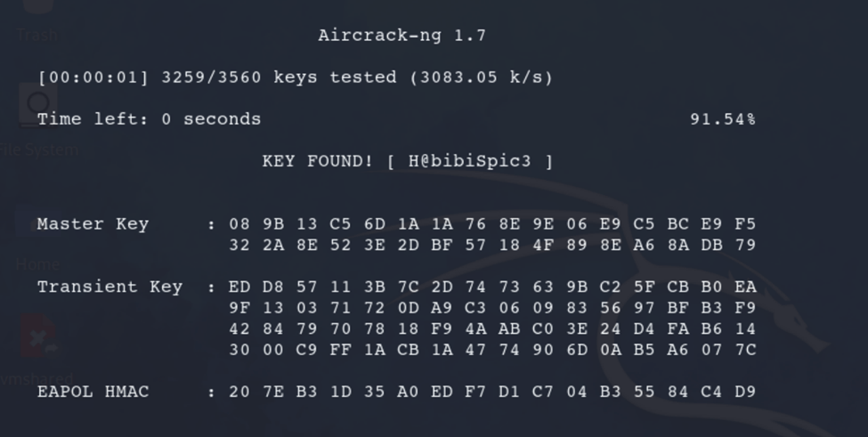Click the 91.54% progress percentage

pyautogui.click(x=723, y=119)
